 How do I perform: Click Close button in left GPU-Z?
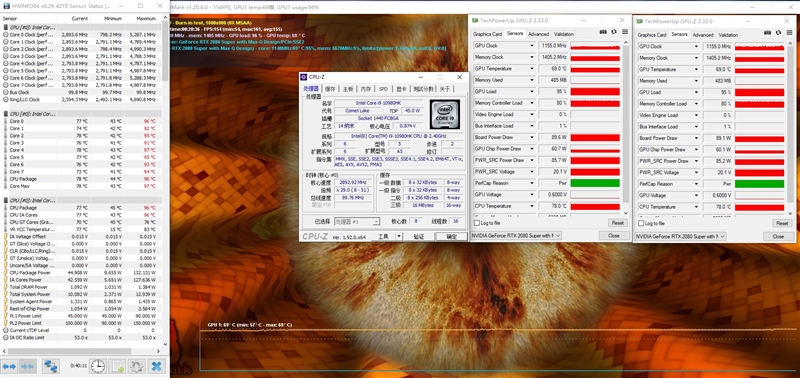click(x=613, y=236)
